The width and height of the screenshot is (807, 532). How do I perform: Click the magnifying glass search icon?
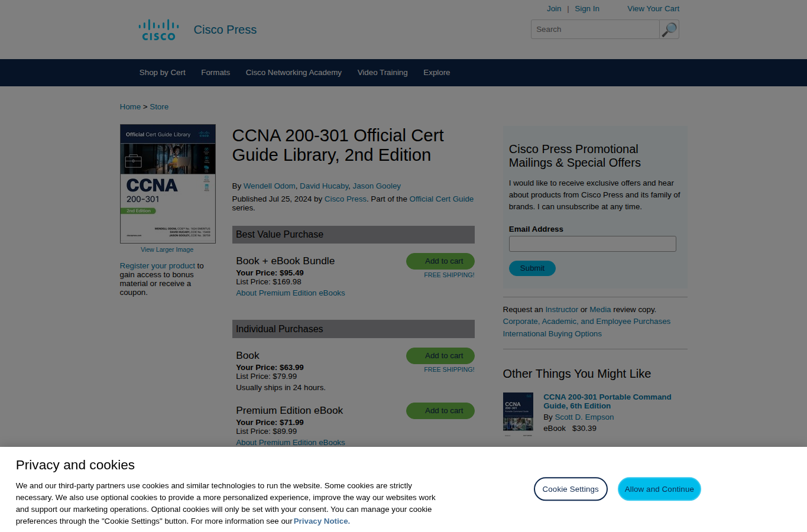669,30
